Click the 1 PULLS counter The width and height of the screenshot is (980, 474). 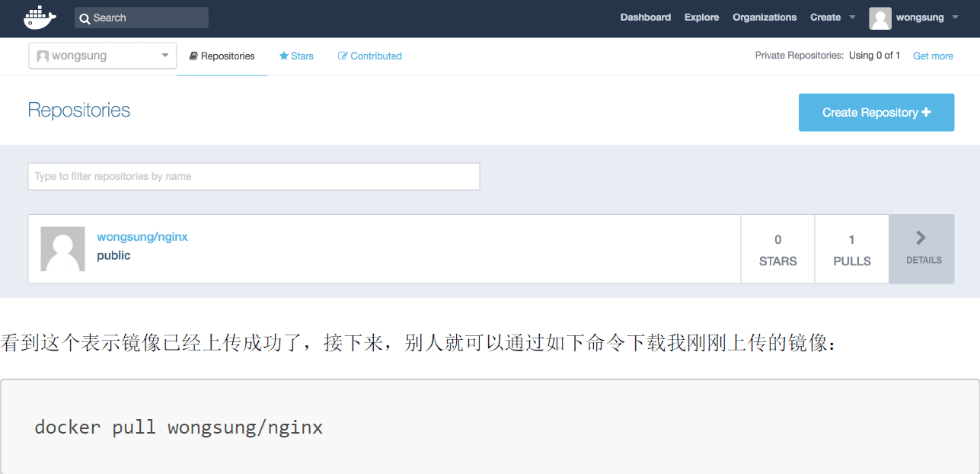(851, 248)
